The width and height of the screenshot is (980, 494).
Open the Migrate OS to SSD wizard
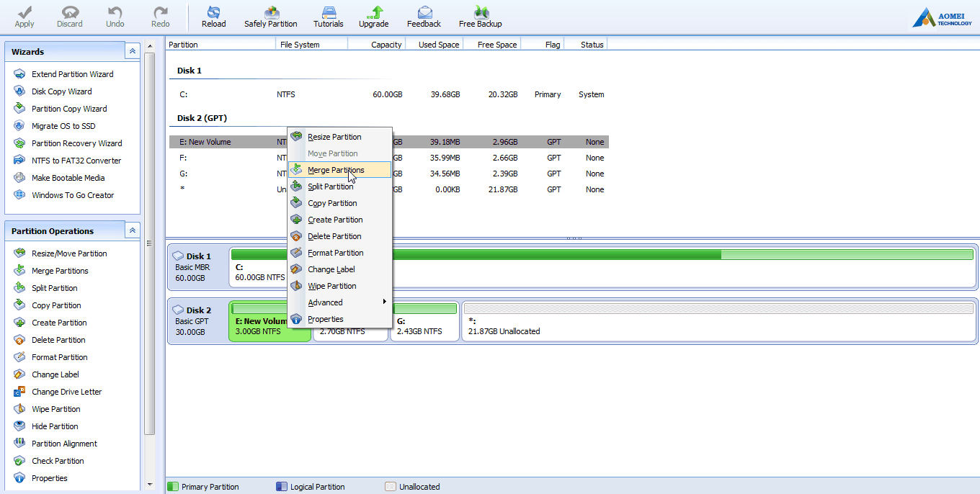click(65, 125)
